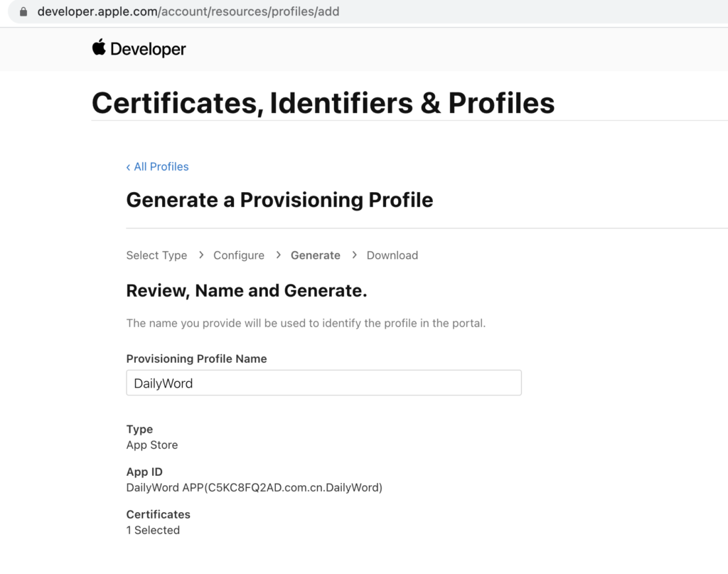Click the Certificates, Identifiers & Profiles heading
This screenshot has height=574, width=728.
[x=323, y=102]
